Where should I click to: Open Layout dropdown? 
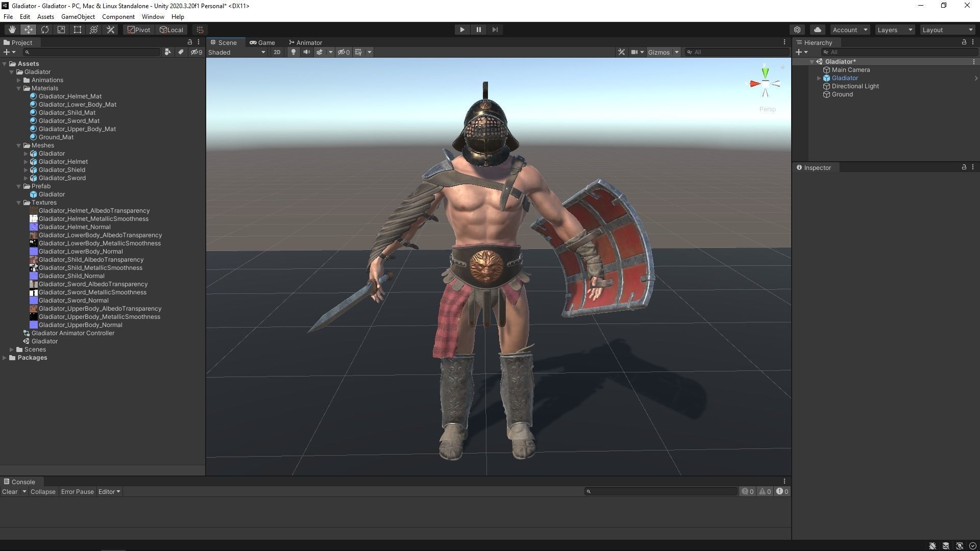tap(947, 30)
